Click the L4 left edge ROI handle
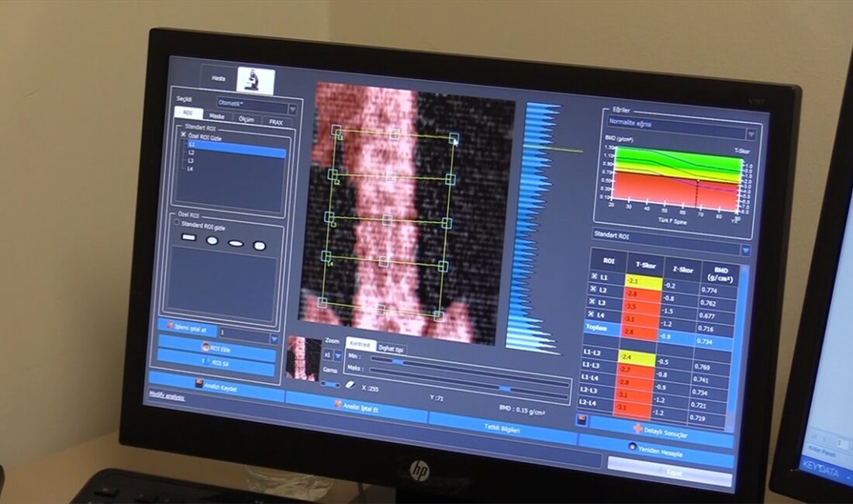This screenshot has width=853, height=504. tap(326, 256)
